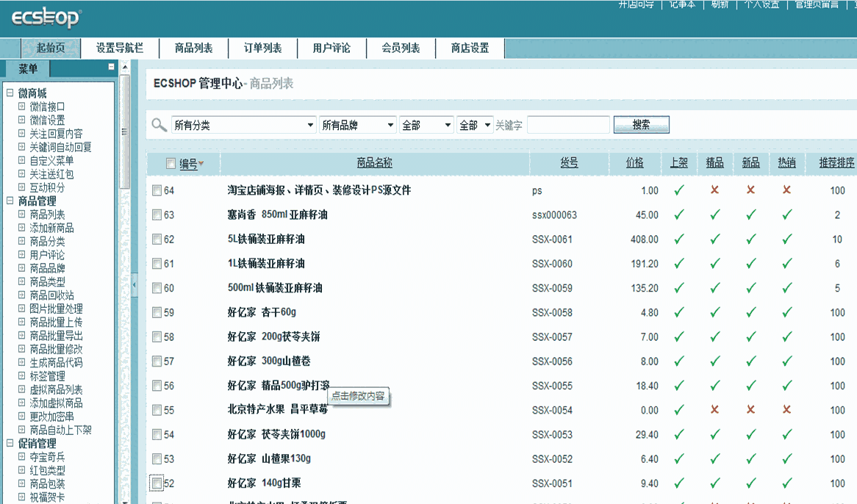Minimize the 菜单 panel with its corner icon
Screen dimensions: 857x504
point(112,66)
